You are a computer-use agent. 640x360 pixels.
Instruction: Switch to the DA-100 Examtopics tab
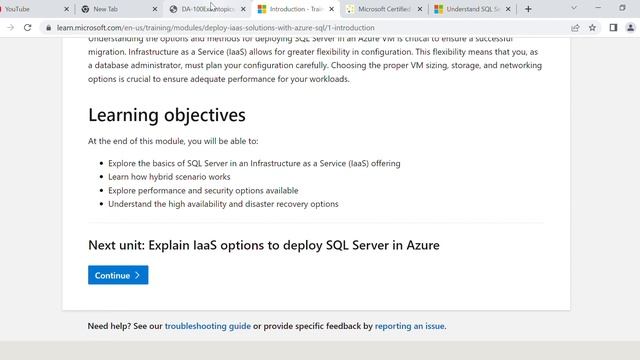(x=208, y=9)
